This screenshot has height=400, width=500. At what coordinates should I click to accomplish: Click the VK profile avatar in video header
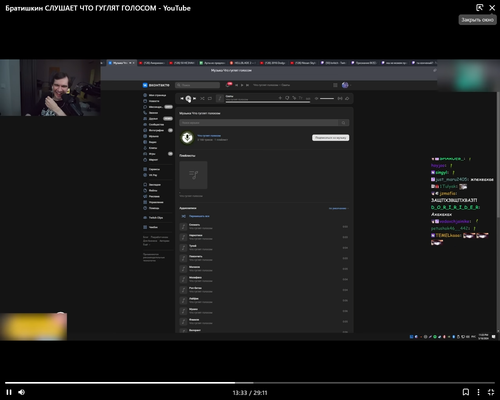(x=345, y=85)
